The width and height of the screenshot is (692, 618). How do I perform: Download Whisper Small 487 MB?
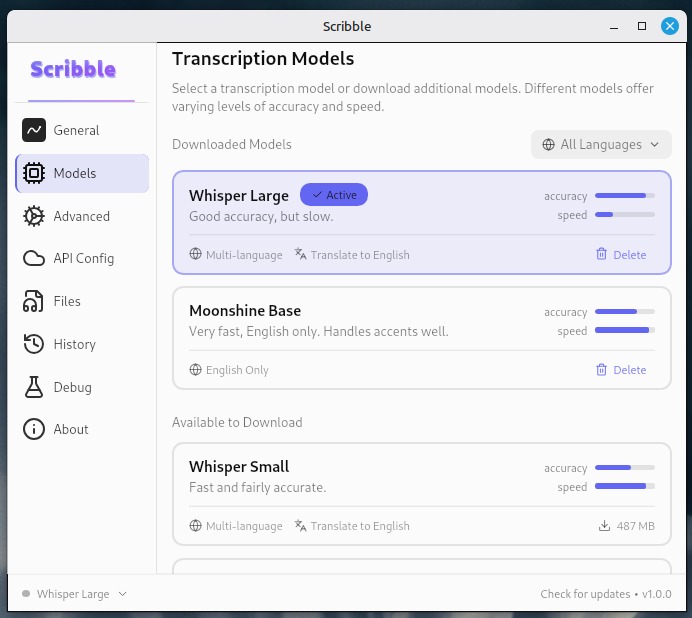point(627,526)
